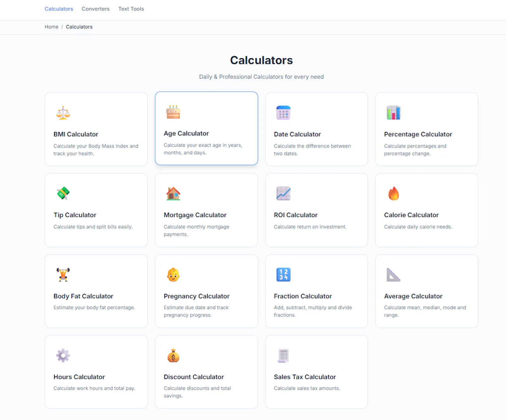506x420 pixels.
Task: Click 'Calculate sales tax amounts' text
Action: [x=307, y=388]
